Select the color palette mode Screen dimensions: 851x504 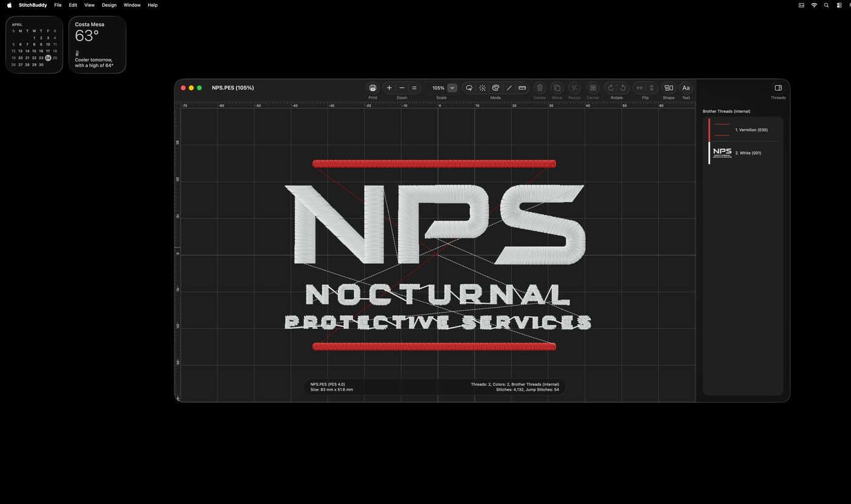coord(496,88)
